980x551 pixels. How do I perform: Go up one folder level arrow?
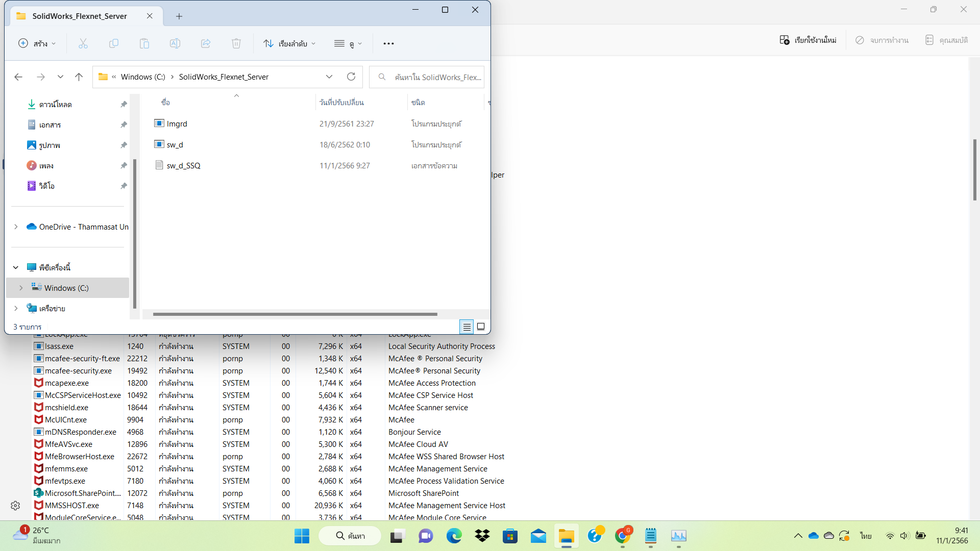click(x=79, y=77)
